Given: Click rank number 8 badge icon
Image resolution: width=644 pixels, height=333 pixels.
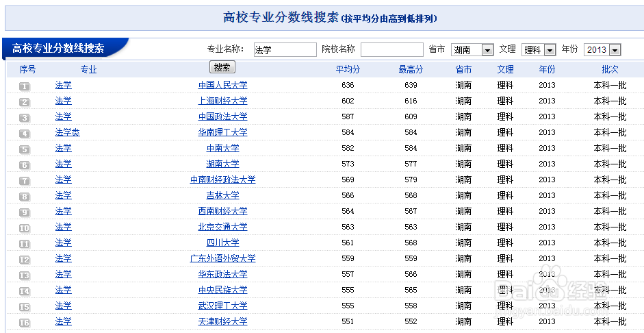Looking at the screenshot, I should 25,197.
